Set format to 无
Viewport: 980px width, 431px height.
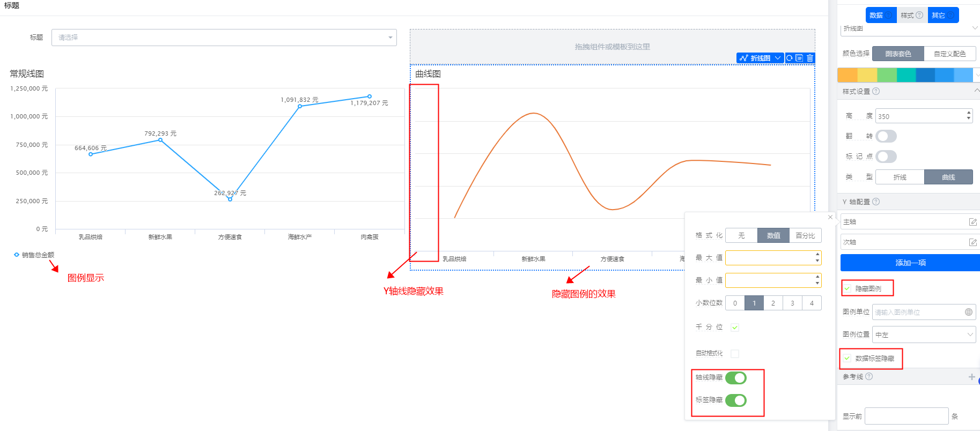[x=741, y=235]
